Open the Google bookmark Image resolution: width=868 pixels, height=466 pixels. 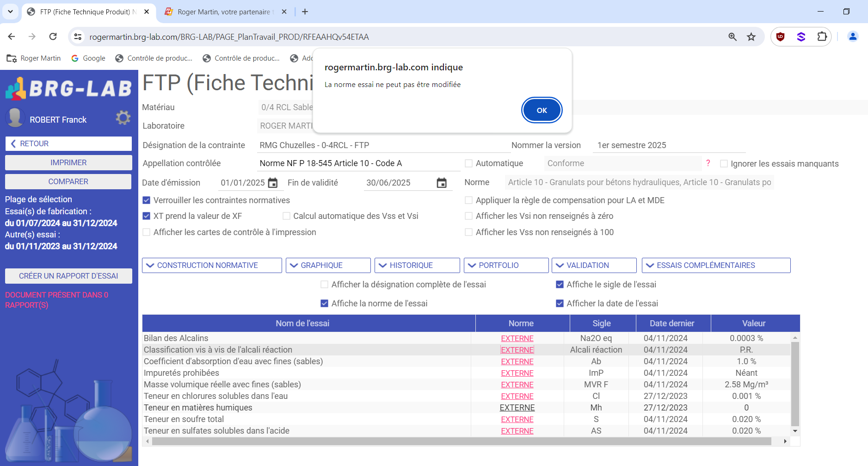coord(88,58)
